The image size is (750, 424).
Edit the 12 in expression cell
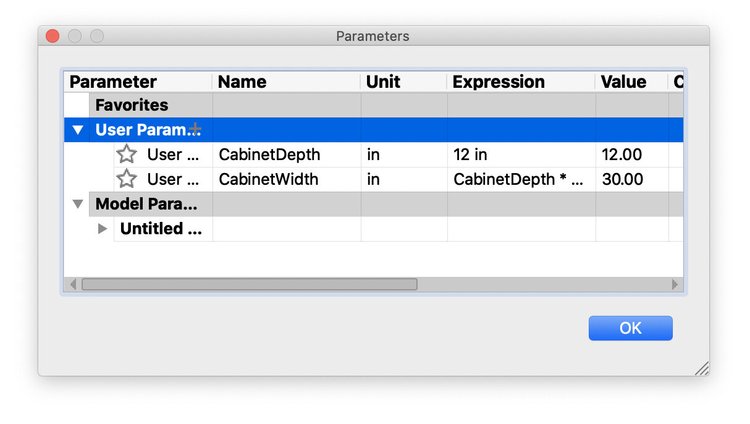point(521,155)
